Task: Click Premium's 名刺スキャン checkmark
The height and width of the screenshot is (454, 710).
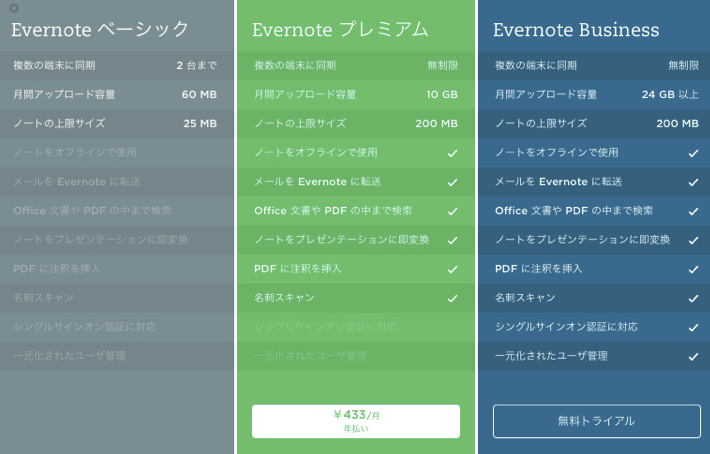Action: tap(452, 298)
